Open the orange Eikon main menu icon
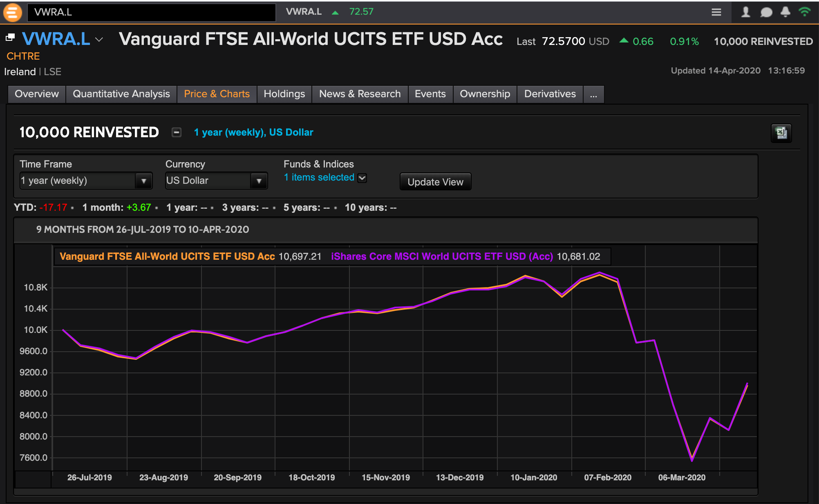 coord(12,12)
